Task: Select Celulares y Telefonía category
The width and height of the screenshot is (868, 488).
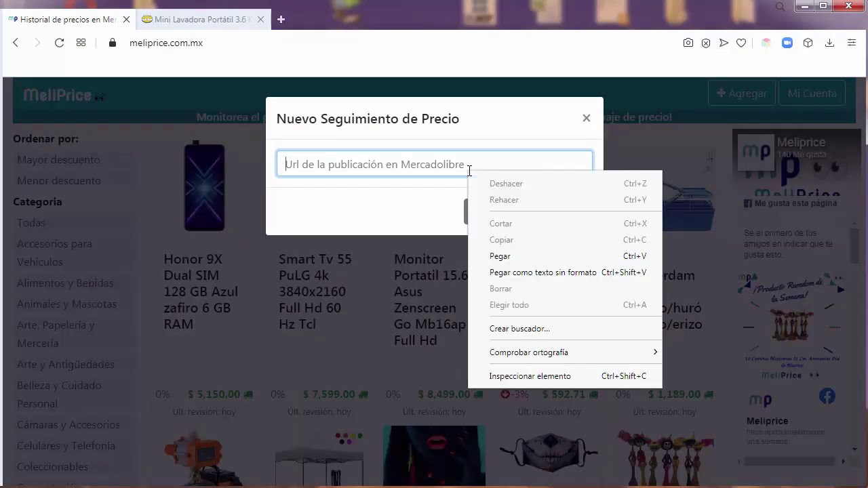Action: tap(66, 446)
